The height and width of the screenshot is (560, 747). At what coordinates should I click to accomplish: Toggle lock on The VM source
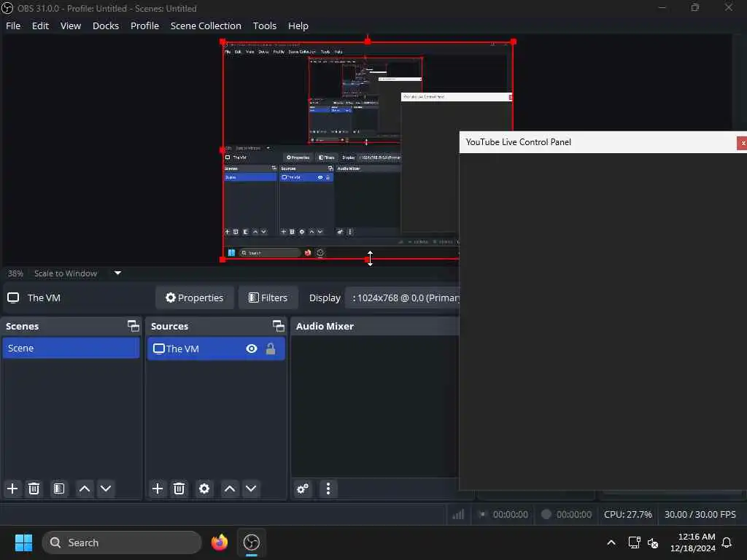(271, 349)
